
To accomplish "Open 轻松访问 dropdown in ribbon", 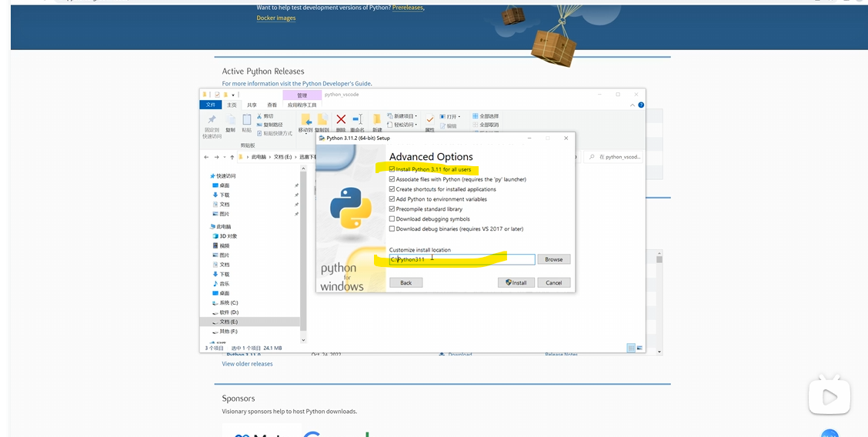I will (x=402, y=125).
